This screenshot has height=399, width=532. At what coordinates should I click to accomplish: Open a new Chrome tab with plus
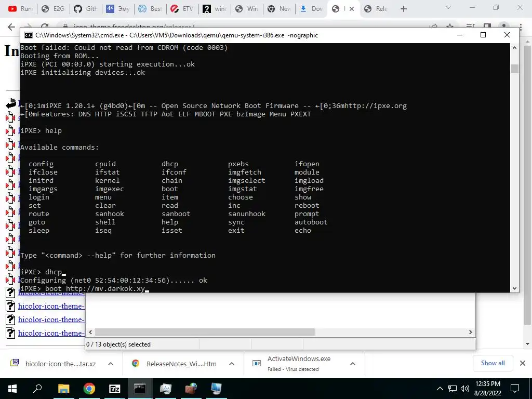click(403, 9)
